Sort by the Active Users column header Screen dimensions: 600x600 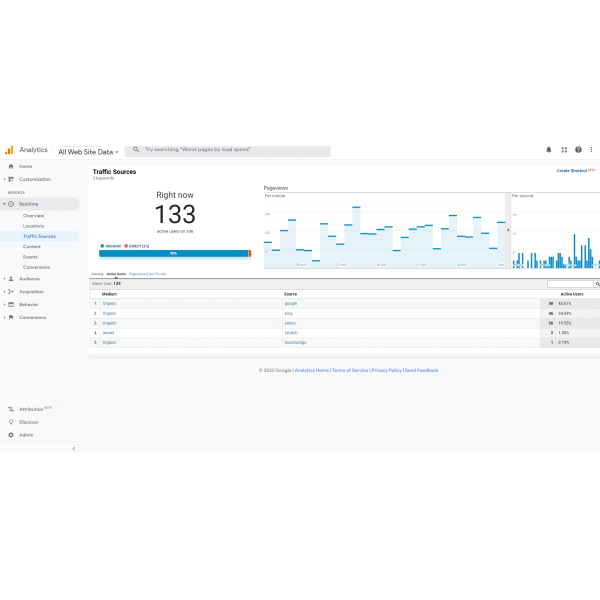pos(572,294)
